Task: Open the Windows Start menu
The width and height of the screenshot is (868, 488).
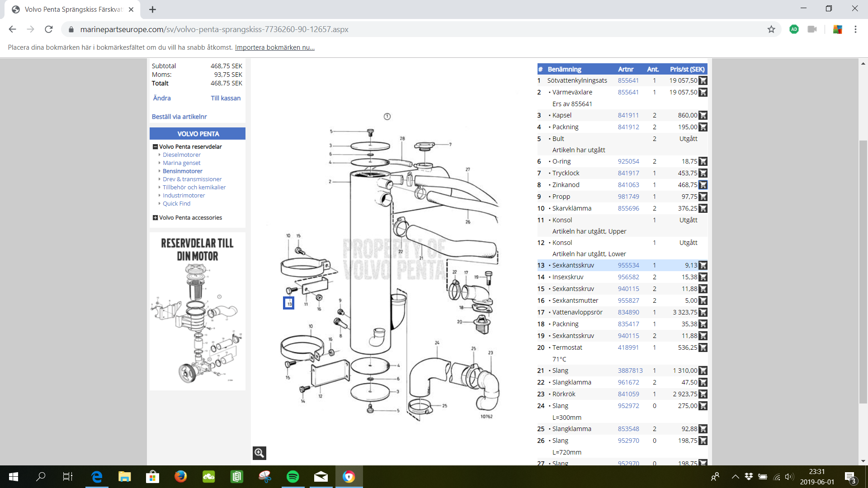Action: (x=14, y=477)
